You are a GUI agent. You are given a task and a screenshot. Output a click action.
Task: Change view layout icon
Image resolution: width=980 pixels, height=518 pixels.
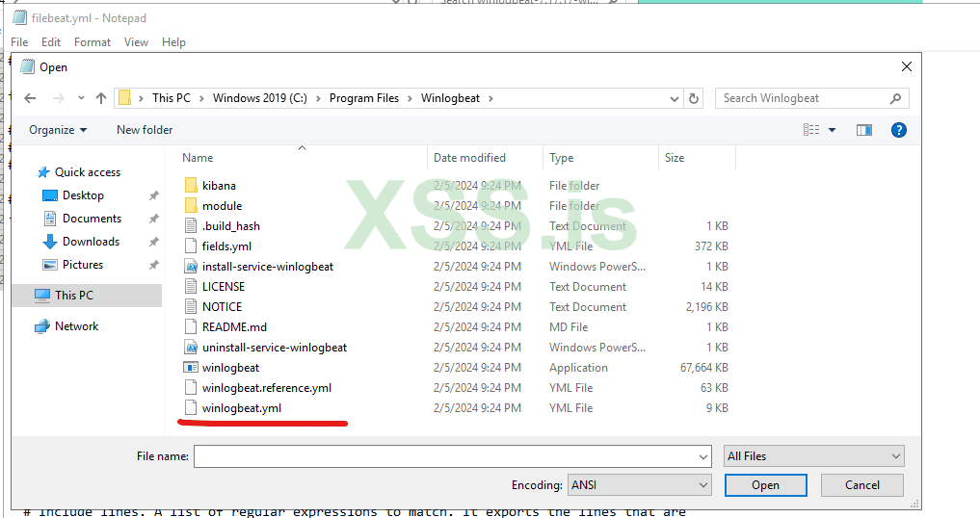click(811, 130)
